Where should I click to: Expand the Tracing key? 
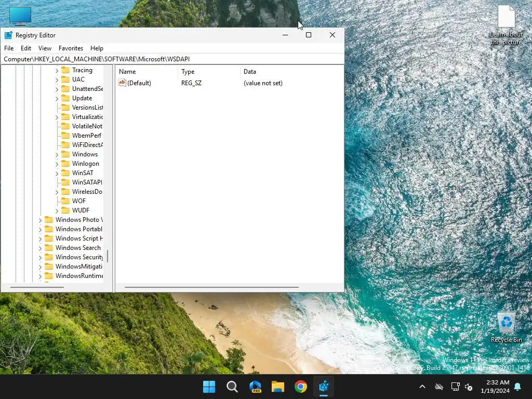[57, 70]
